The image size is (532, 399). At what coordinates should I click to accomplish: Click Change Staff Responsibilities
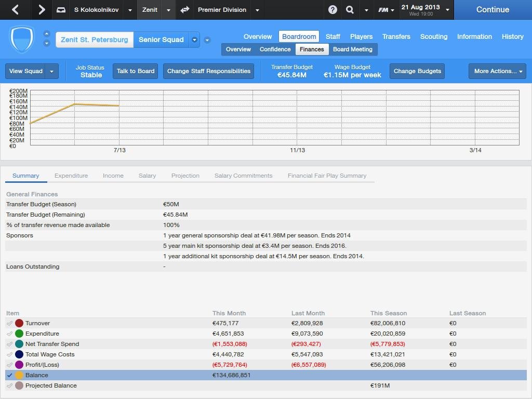(209, 71)
